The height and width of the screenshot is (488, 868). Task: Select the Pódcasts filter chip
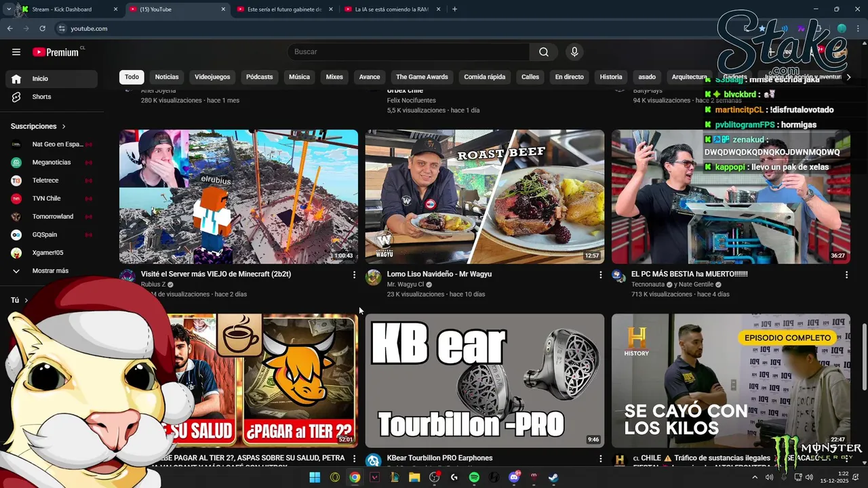tap(259, 77)
